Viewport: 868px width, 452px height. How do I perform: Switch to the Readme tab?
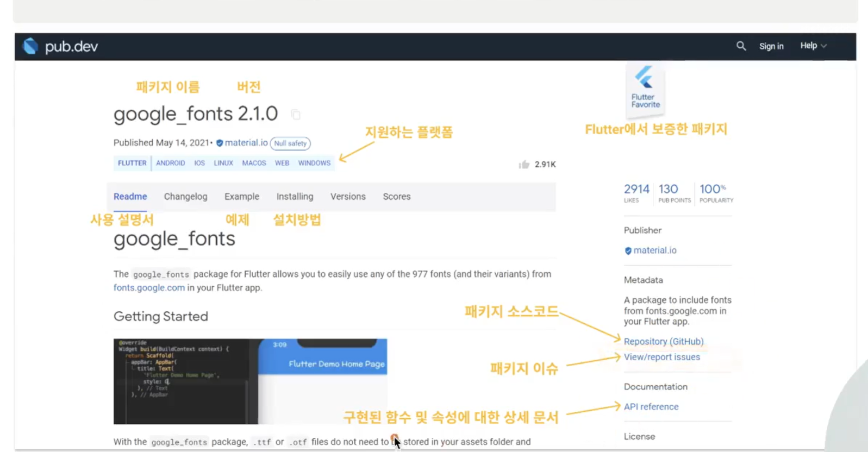pyautogui.click(x=130, y=197)
